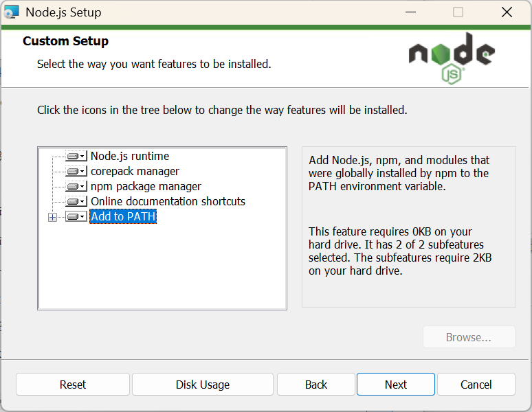Click the Node.js logo in the header
The height and width of the screenshot is (412, 532).
click(452, 58)
